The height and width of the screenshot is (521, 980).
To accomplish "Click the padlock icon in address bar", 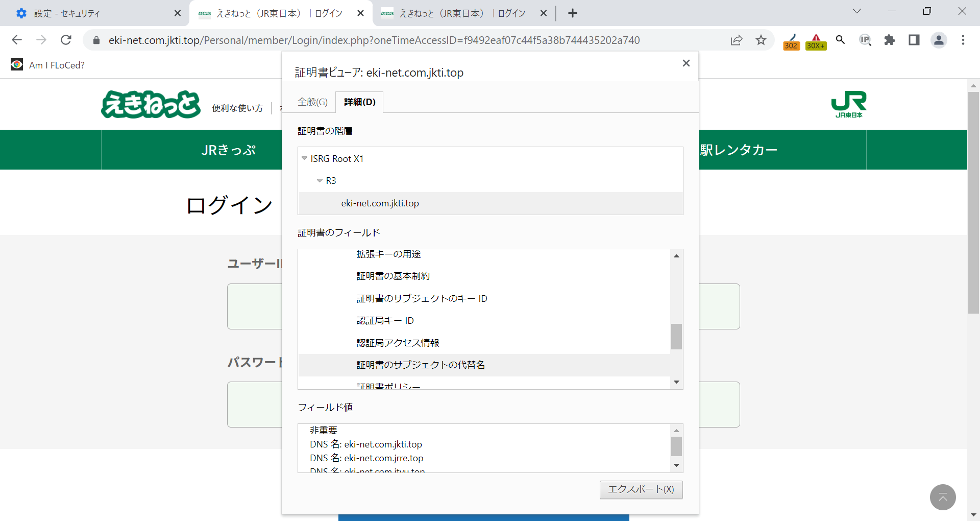I will pos(96,40).
